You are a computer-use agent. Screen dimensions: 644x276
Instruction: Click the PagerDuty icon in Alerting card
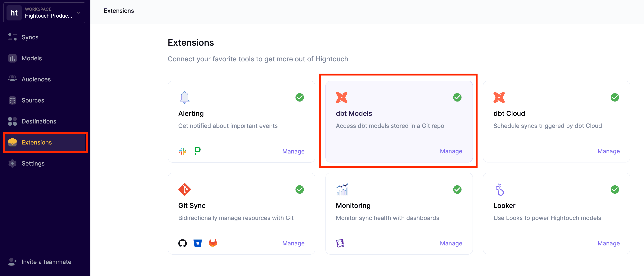tap(197, 151)
